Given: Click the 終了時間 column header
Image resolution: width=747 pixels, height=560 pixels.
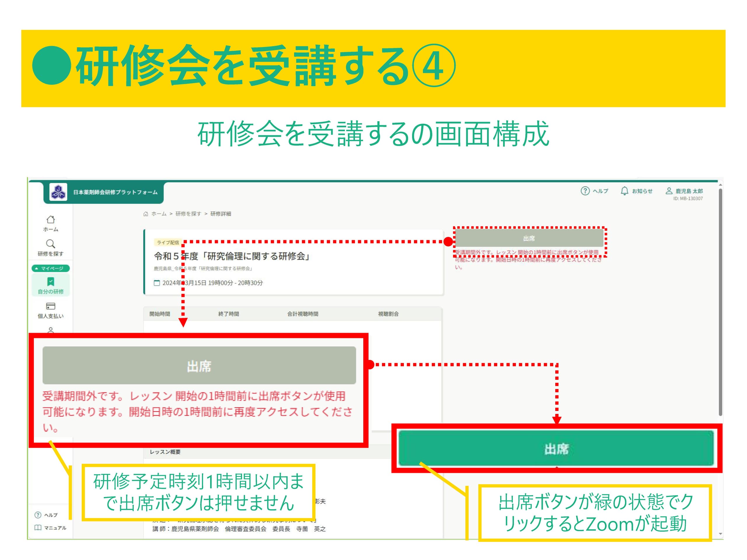Looking at the screenshot, I should tap(229, 314).
